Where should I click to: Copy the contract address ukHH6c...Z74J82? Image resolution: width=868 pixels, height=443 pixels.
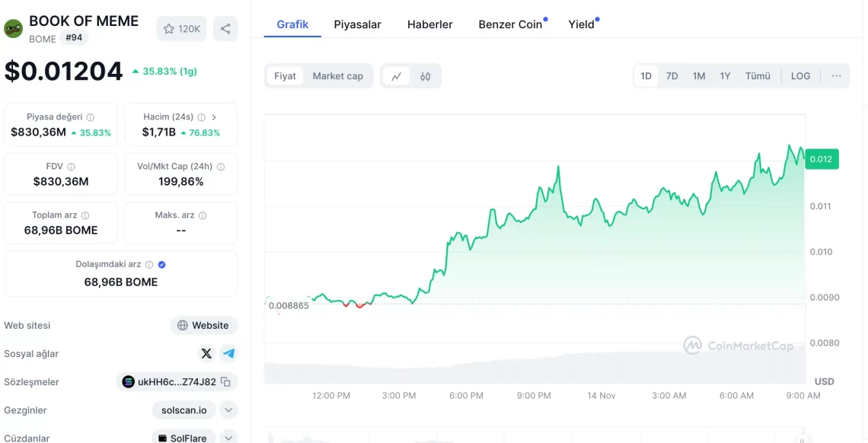[x=225, y=382]
